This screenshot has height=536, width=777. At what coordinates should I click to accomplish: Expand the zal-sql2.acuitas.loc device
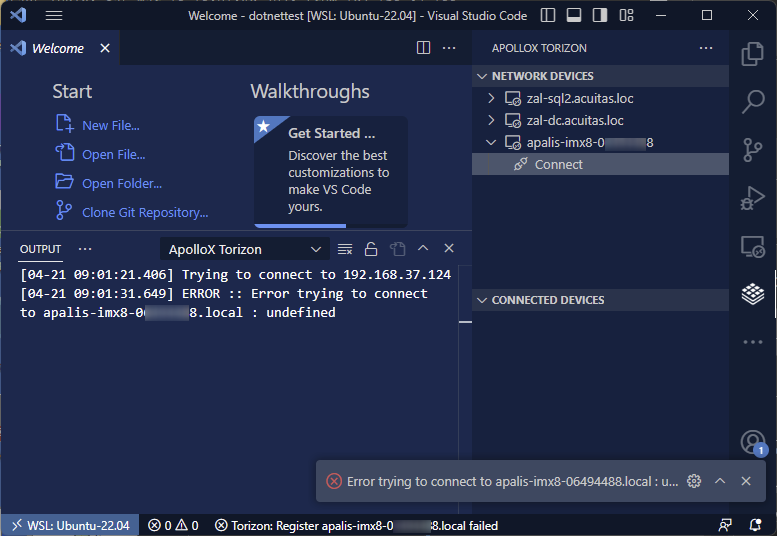[491, 98]
